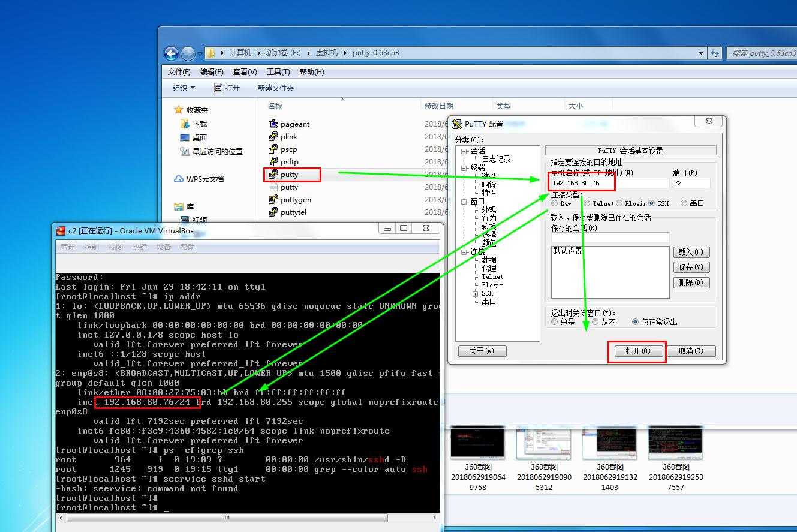Click 保存(V) session button

click(x=691, y=267)
